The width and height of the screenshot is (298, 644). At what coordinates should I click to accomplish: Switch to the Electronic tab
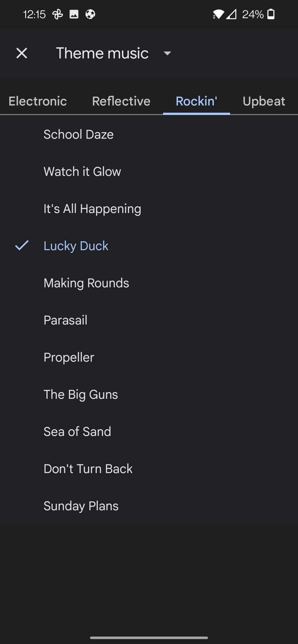point(38,101)
